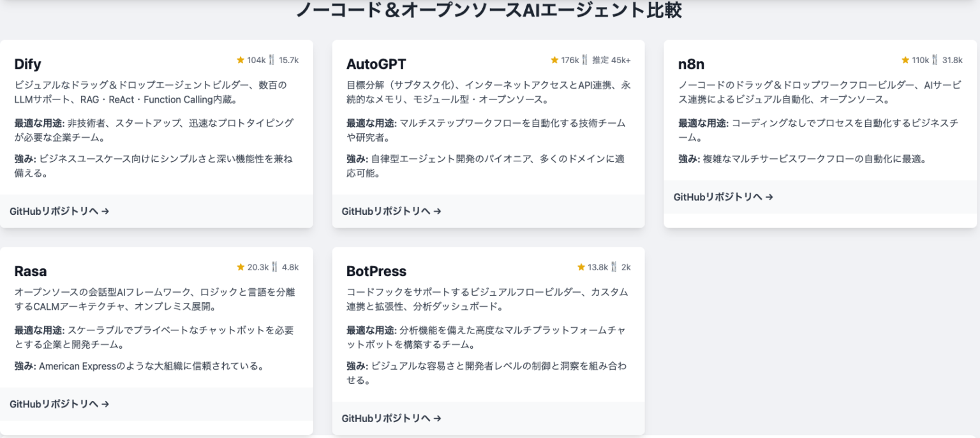Click the star icon on the AutoGPT card
Screen dimensions: 980x438
coord(554,59)
